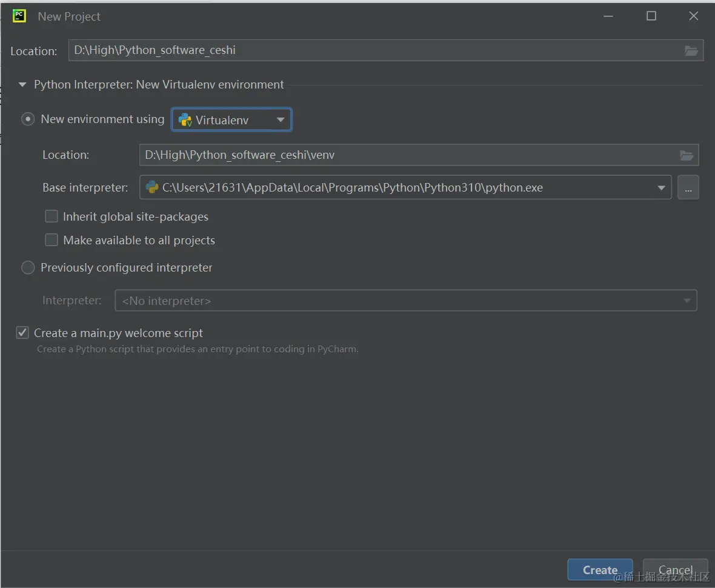The width and height of the screenshot is (715, 588).
Task: Select New environment using radio button
Action: pyautogui.click(x=28, y=119)
